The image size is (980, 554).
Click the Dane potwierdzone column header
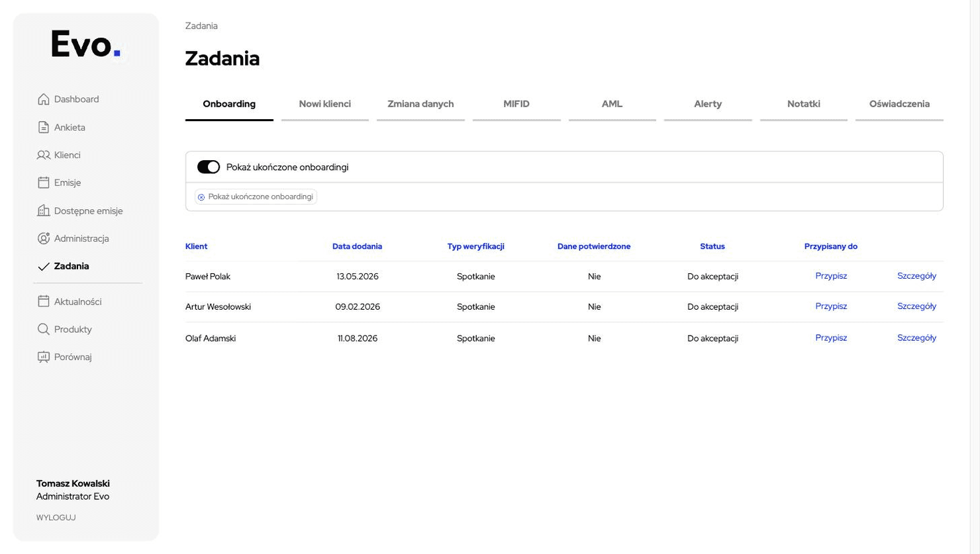click(594, 246)
